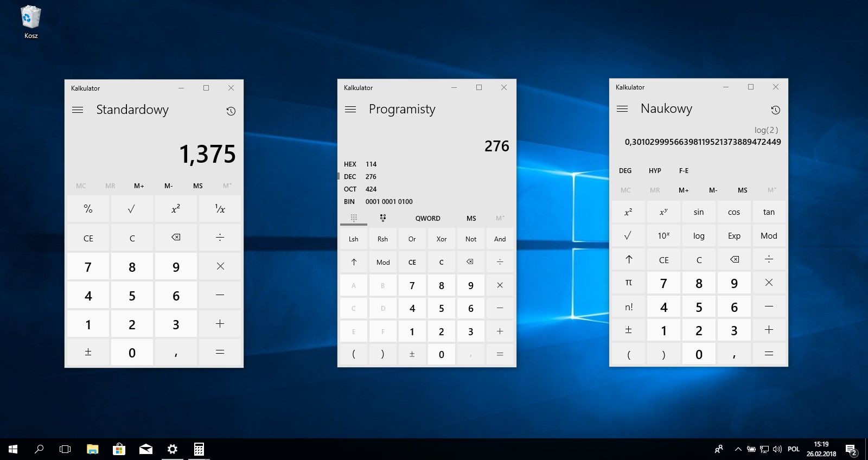Open the Action Center notifications icon
868x460 pixels.
click(x=851, y=450)
